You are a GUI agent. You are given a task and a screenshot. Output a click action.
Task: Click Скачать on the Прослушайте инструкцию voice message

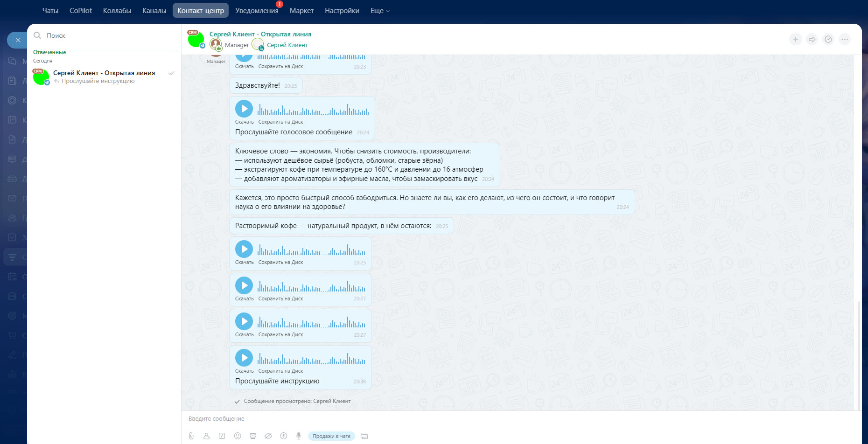[x=244, y=371]
